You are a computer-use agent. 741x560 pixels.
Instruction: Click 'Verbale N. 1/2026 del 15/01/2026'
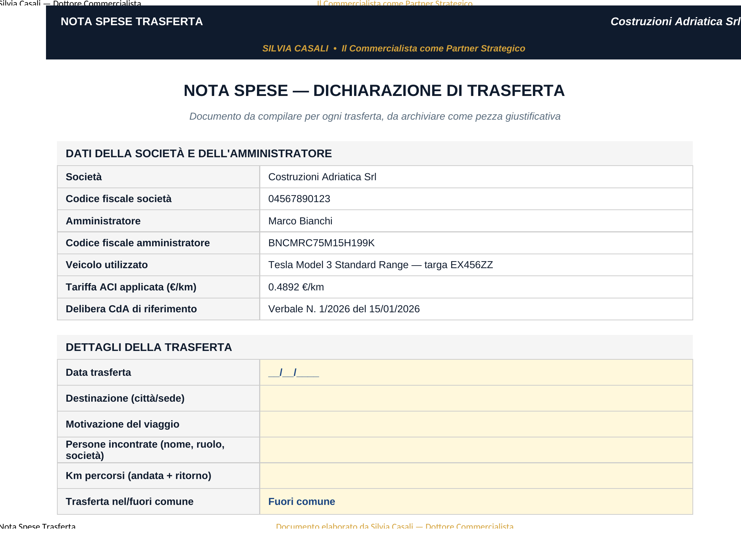point(344,309)
